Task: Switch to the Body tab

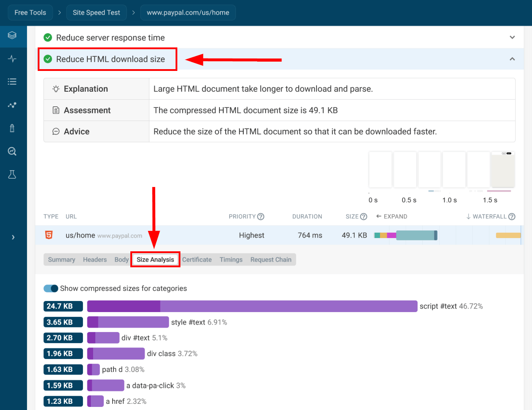Action: click(121, 260)
